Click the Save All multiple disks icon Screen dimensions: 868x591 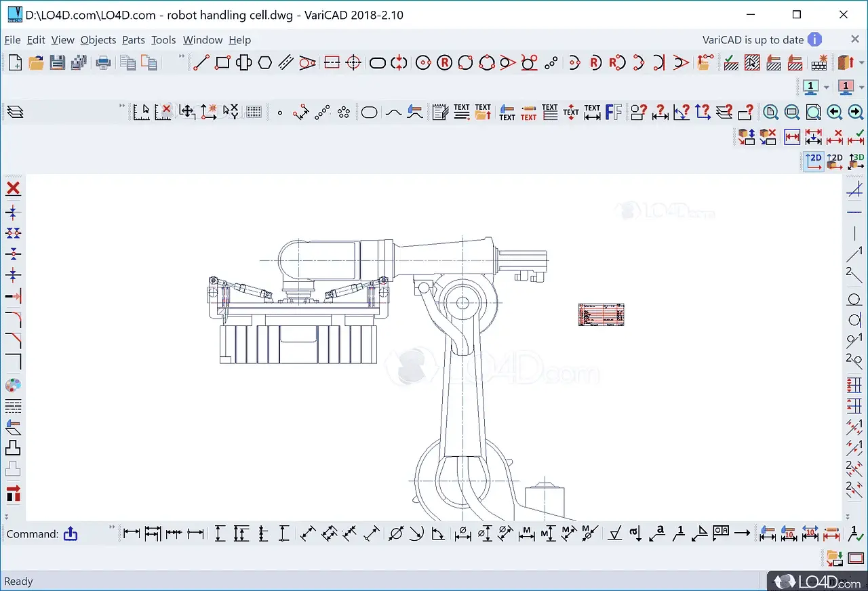(x=79, y=63)
